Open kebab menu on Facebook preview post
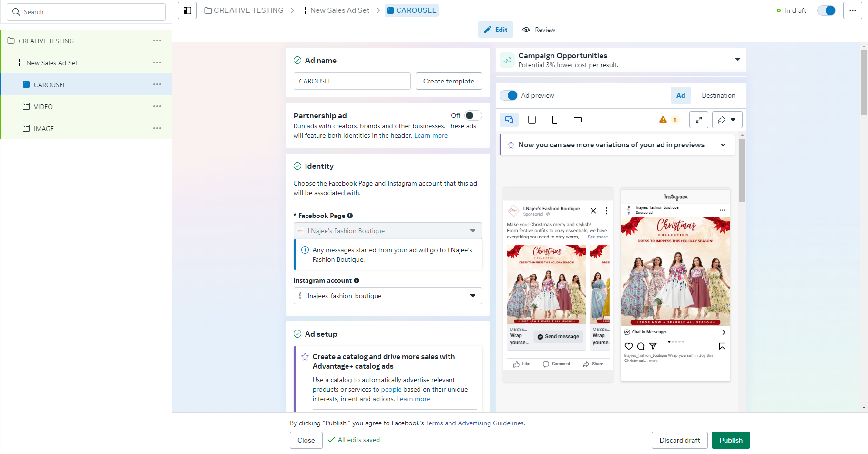The width and height of the screenshot is (868, 454). (606, 211)
